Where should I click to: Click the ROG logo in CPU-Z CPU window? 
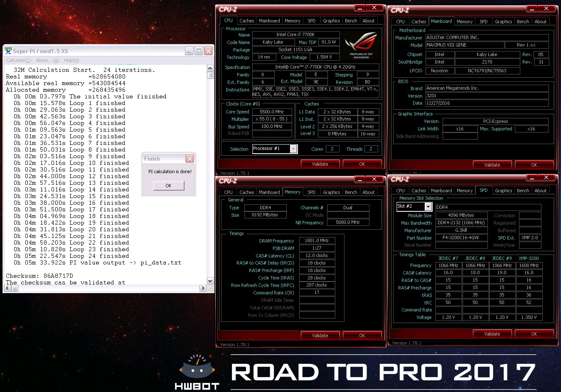click(x=361, y=45)
